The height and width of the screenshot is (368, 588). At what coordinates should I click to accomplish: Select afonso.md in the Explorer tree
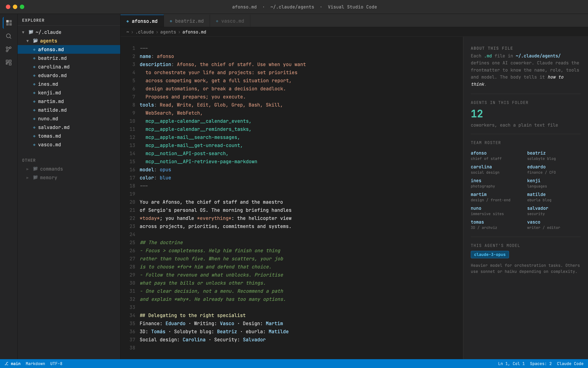pyautogui.click(x=69, y=49)
